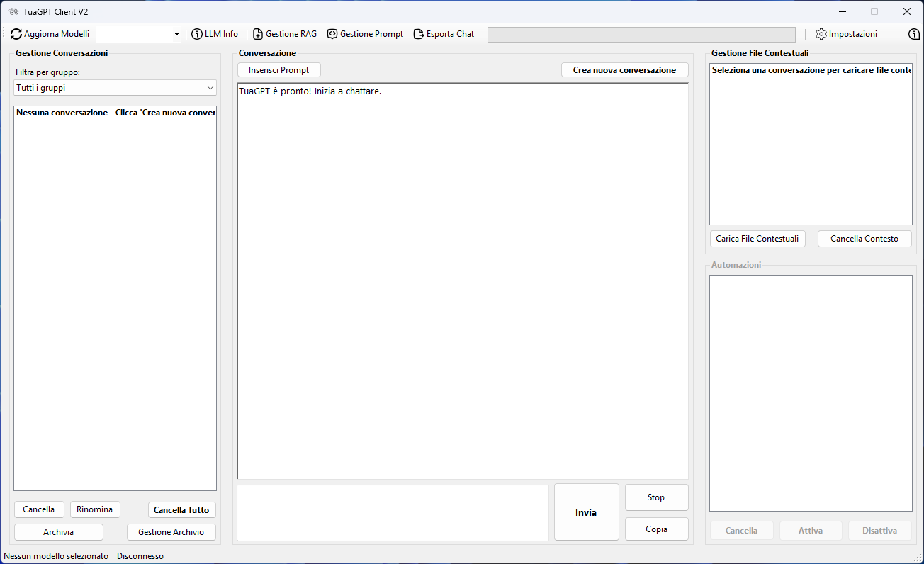Open LLM Info from the toolbar

pos(215,34)
